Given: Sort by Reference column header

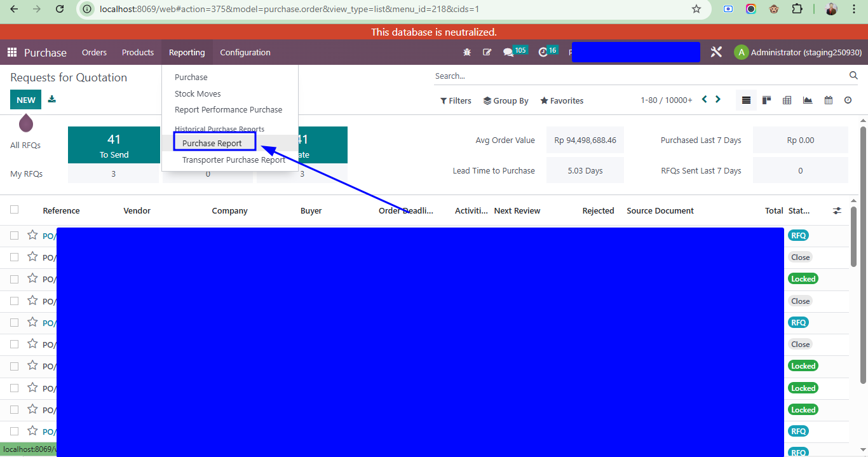Looking at the screenshot, I should (x=61, y=210).
